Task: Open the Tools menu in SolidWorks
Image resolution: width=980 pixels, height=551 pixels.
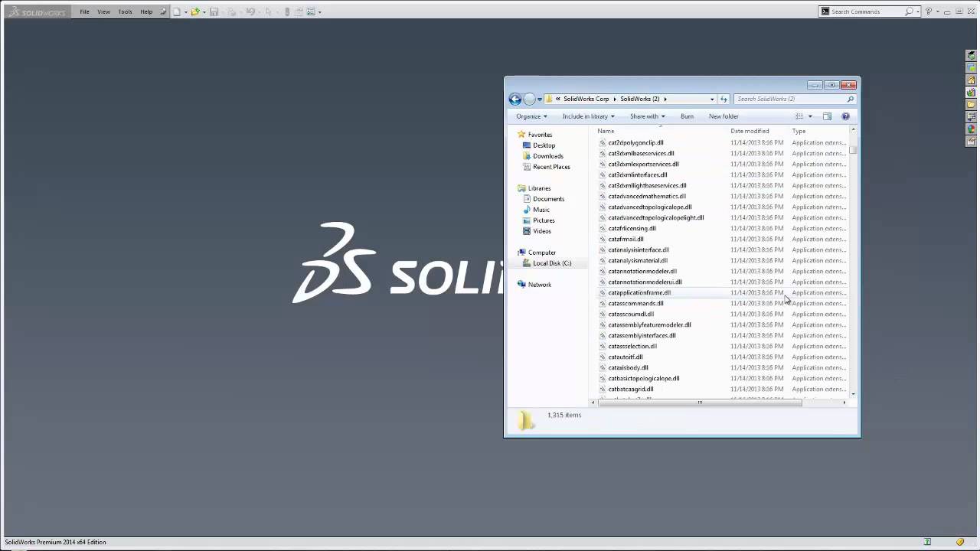Action: pyautogui.click(x=125, y=11)
